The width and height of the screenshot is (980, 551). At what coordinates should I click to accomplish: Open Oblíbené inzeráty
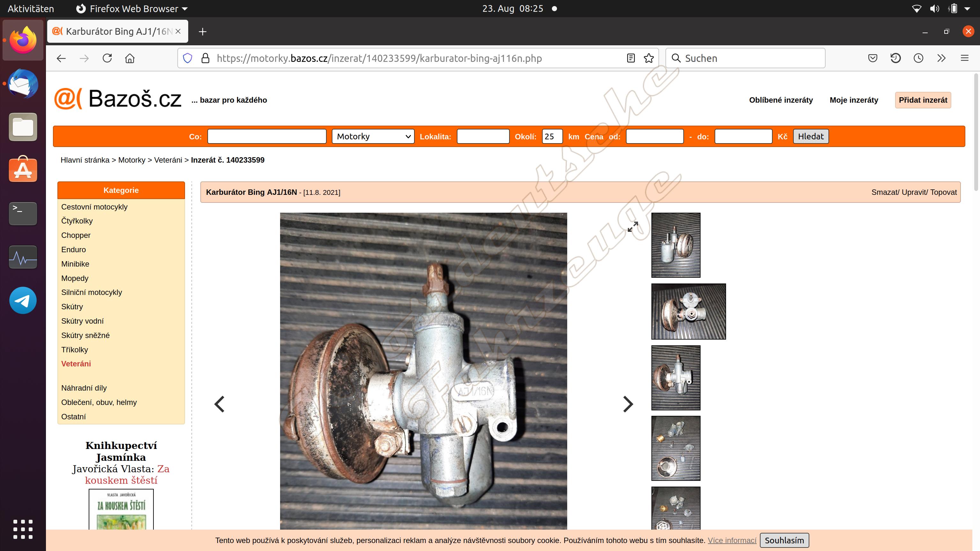tap(781, 100)
